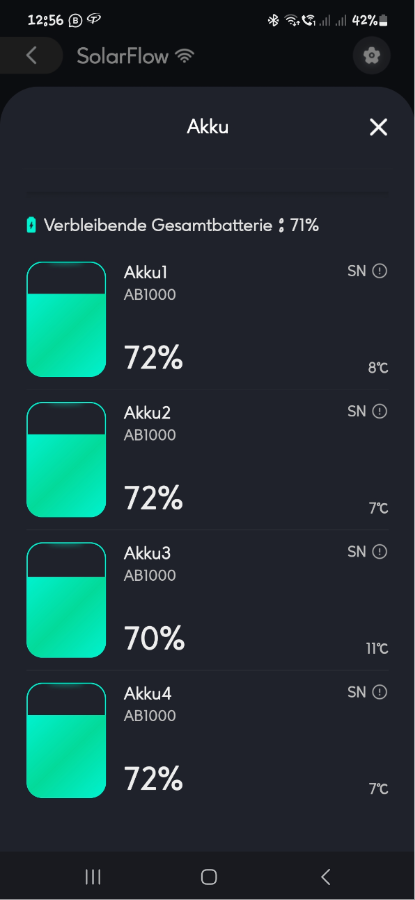The image size is (415, 900).
Task: Tap the Akku1 AB1000 model label
Action: (x=150, y=295)
